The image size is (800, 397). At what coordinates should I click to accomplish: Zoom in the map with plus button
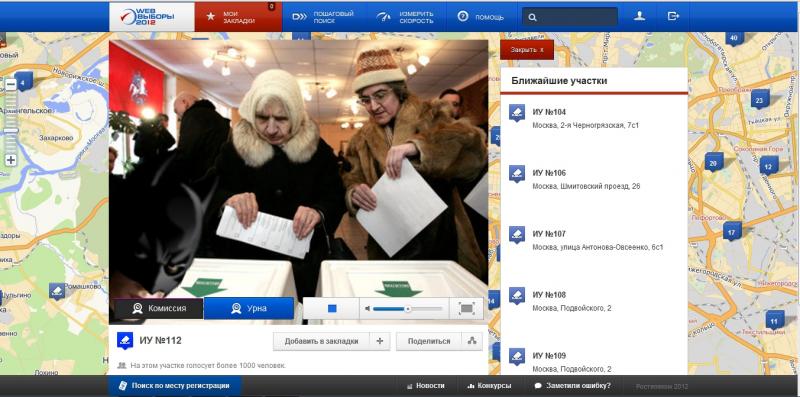pos(11,160)
